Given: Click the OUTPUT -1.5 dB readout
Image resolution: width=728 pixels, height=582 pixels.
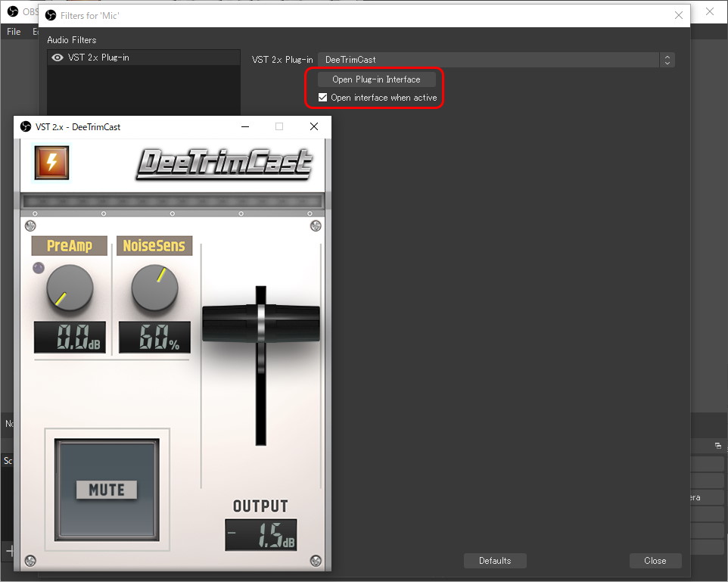Looking at the screenshot, I should 261,534.
